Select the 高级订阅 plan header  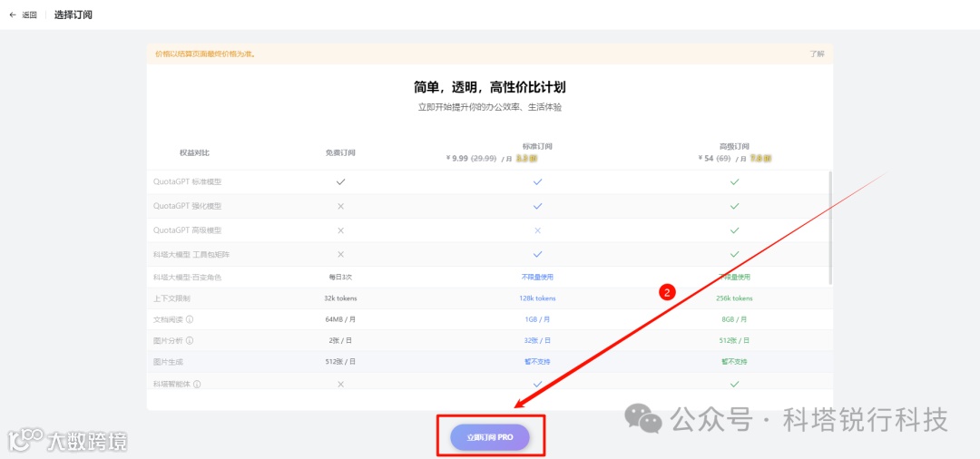click(734, 146)
